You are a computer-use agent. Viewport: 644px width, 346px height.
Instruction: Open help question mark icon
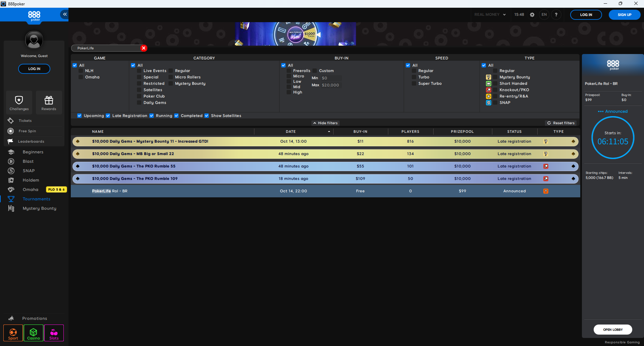point(556,15)
